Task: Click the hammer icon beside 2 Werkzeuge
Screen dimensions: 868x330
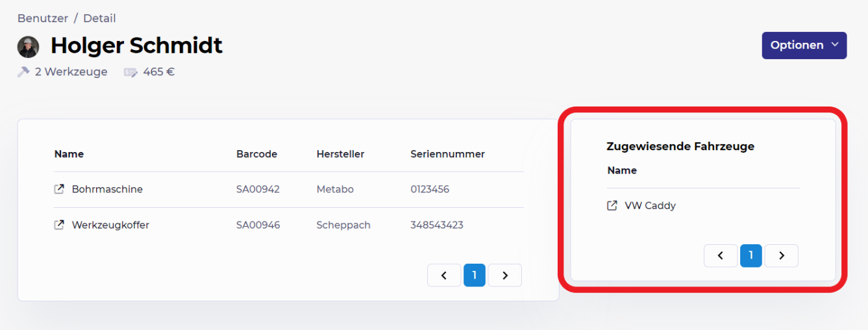Action: click(23, 72)
